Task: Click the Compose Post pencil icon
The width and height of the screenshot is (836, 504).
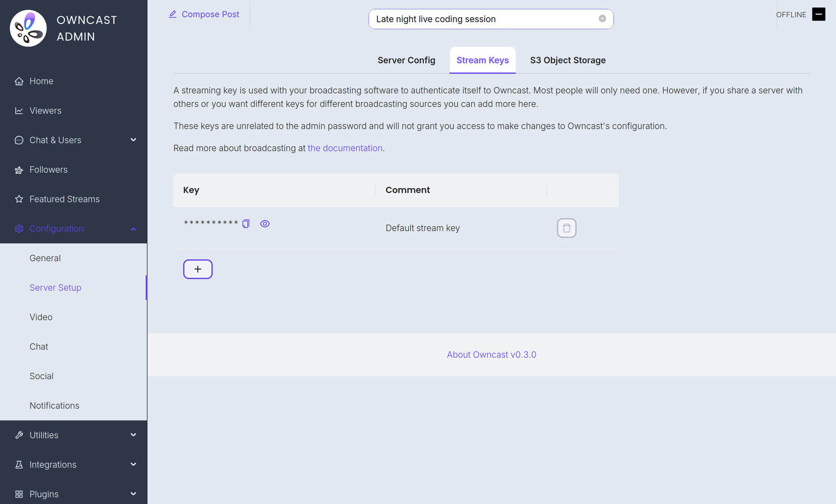Action: pyautogui.click(x=172, y=15)
